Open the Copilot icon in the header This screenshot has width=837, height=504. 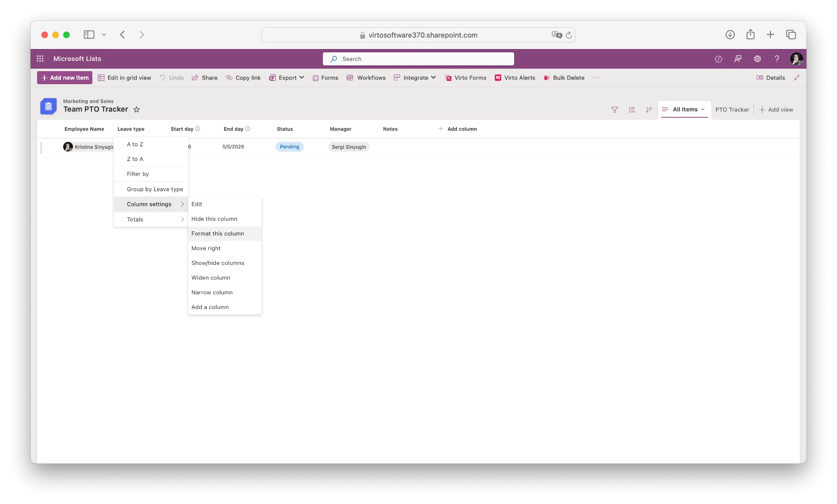click(718, 59)
